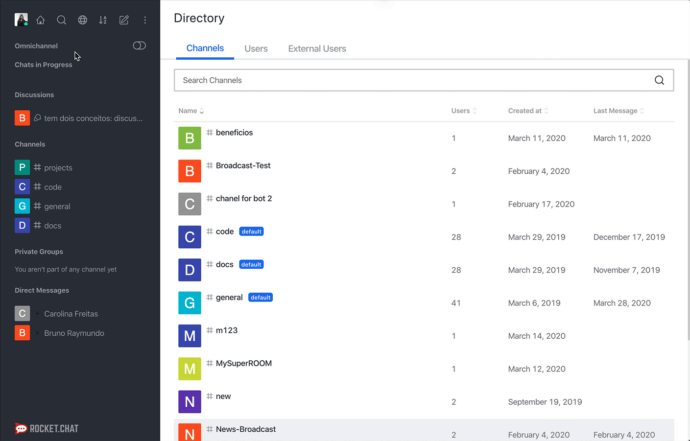The height and width of the screenshot is (441, 690).
Task: Click purple N avatar of new channel
Action: (190, 402)
